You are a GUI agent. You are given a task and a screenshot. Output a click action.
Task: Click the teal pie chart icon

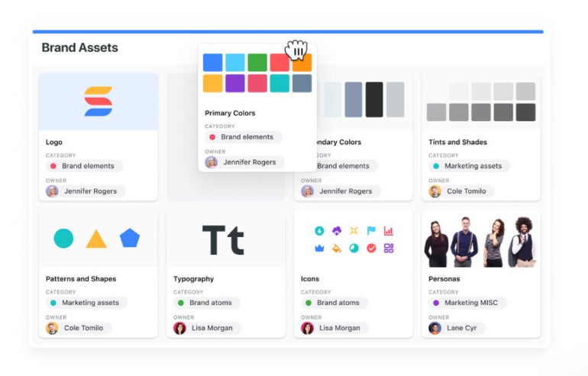coord(354,248)
